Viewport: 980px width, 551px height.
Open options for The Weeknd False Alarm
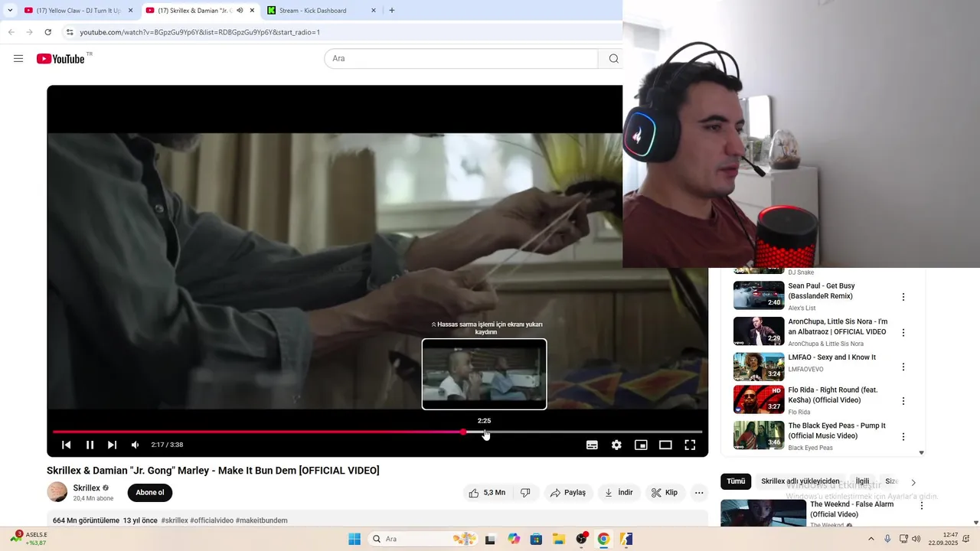click(x=922, y=506)
